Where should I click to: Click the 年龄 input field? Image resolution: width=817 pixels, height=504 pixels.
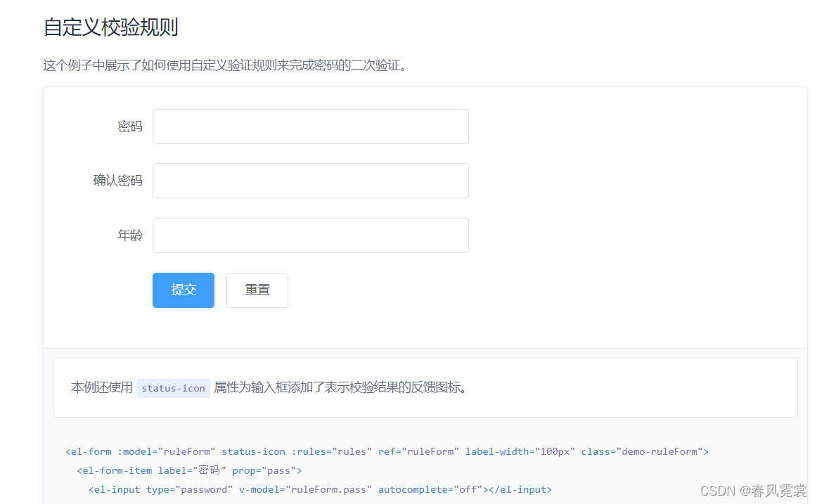coord(311,235)
